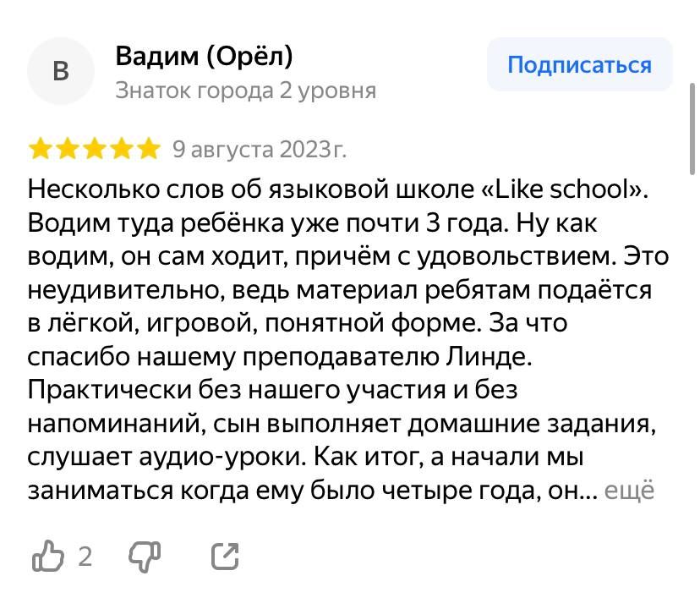Click the second yellow rating star
The width and height of the screenshot is (700, 598).
click(x=68, y=149)
